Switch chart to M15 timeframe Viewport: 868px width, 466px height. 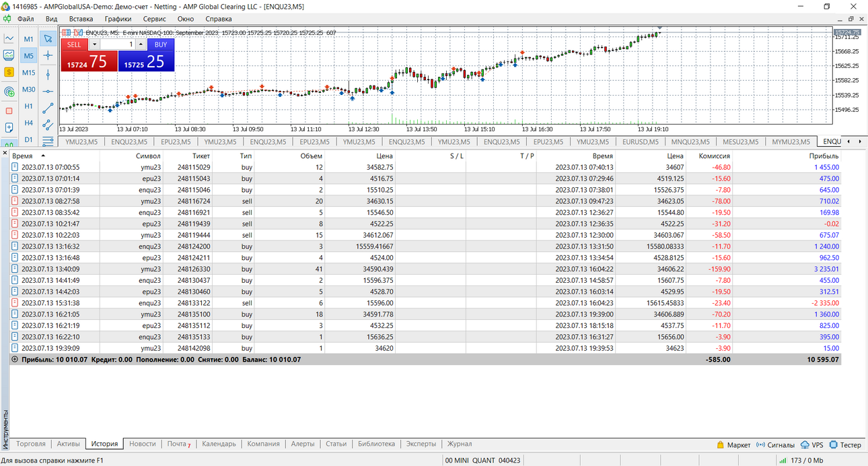[x=29, y=73]
